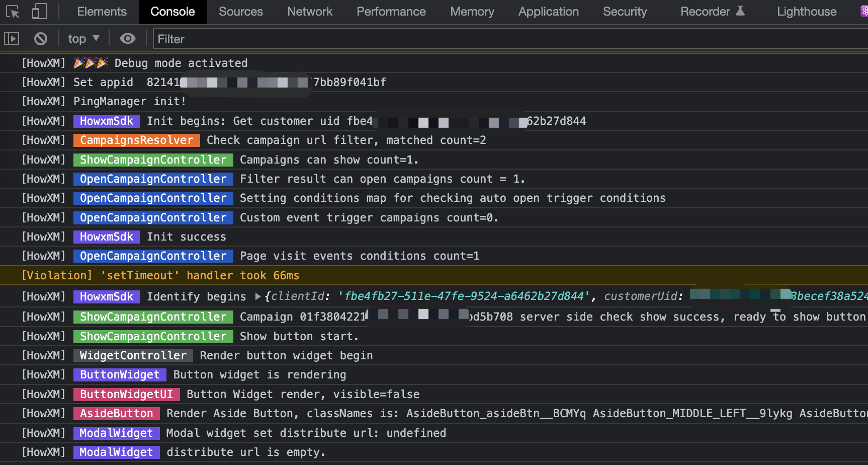Open the Security tab
Screen dimensions: 868x465
[x=625, y=12]
